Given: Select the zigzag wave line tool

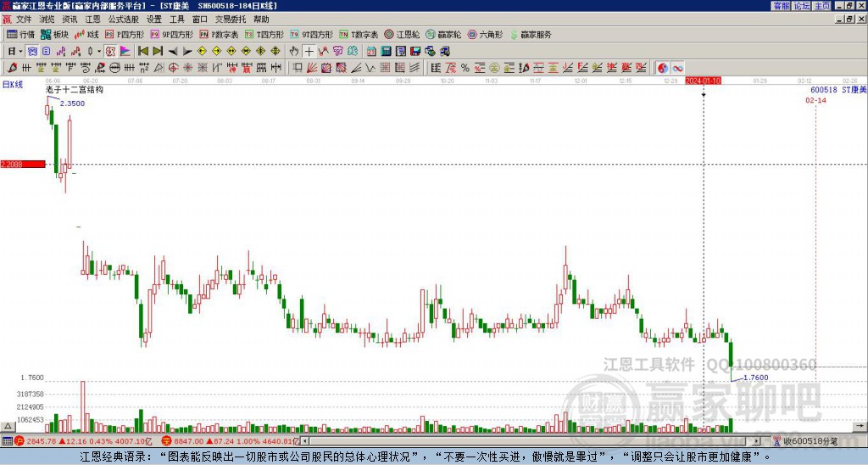Looking at the screenshot, I should (370, 68).
